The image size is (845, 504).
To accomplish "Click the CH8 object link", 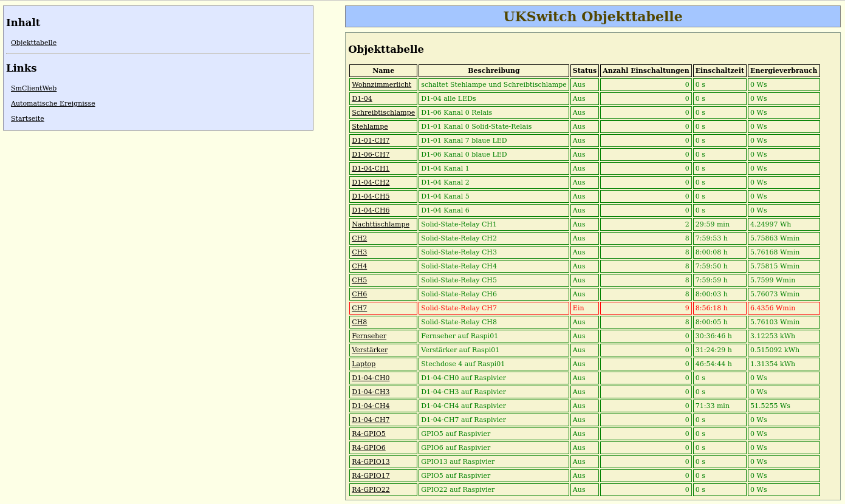I will 359,322.
